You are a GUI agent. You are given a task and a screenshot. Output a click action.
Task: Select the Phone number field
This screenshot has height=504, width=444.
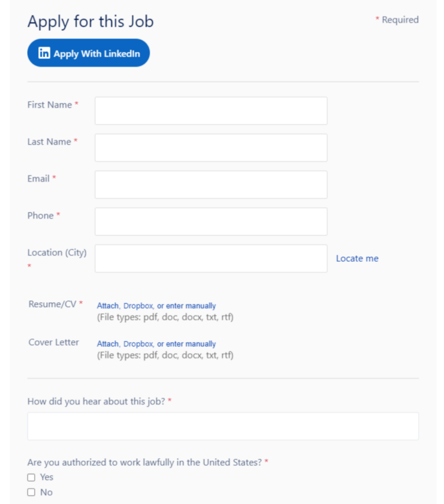211,221
